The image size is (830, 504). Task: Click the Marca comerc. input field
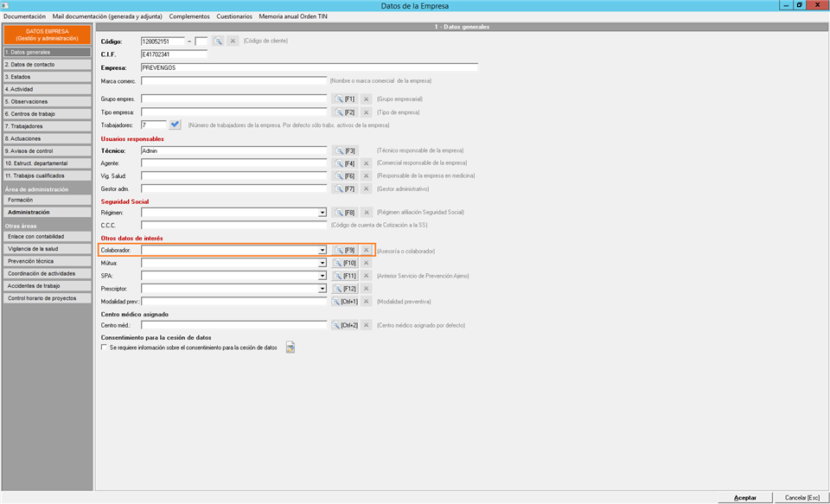pos(234,81)
